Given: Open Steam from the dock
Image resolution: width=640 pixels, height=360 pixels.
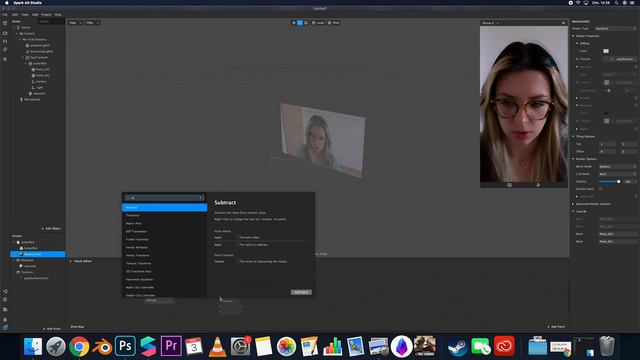Looking at the screenshot, I should click(458, 347).
